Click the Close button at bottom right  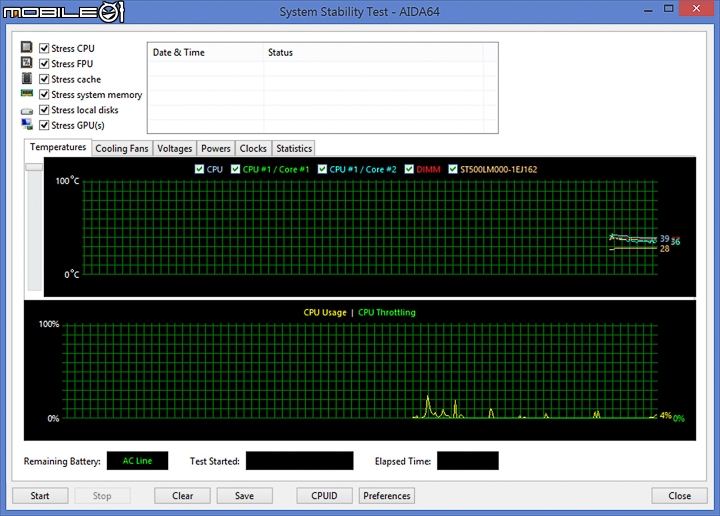[x=679, y=496]
